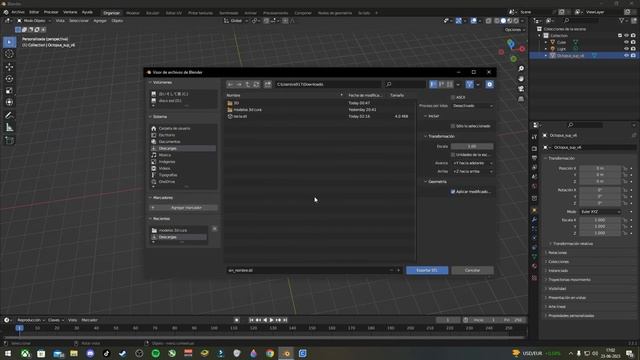640x360 pixels.
Task: Refresh the file list
Action: pyautogui.click(x=256, y=84)
